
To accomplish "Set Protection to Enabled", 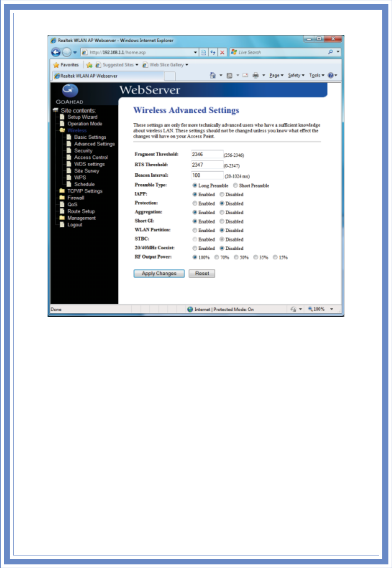I will click(x=195, y=203).
